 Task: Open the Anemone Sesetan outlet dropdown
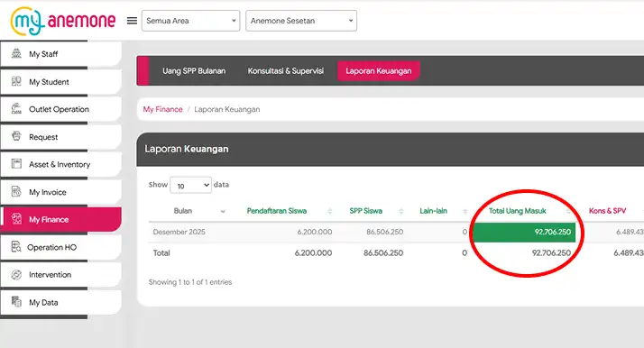click(301, 21)
